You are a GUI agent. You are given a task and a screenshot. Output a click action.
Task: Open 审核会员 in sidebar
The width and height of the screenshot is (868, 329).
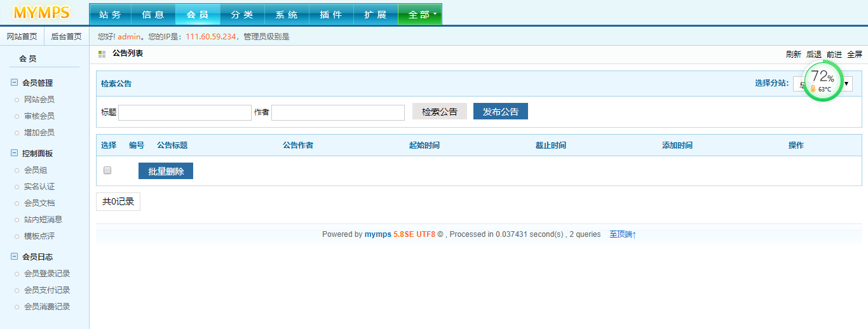click(x=39, y=116)
